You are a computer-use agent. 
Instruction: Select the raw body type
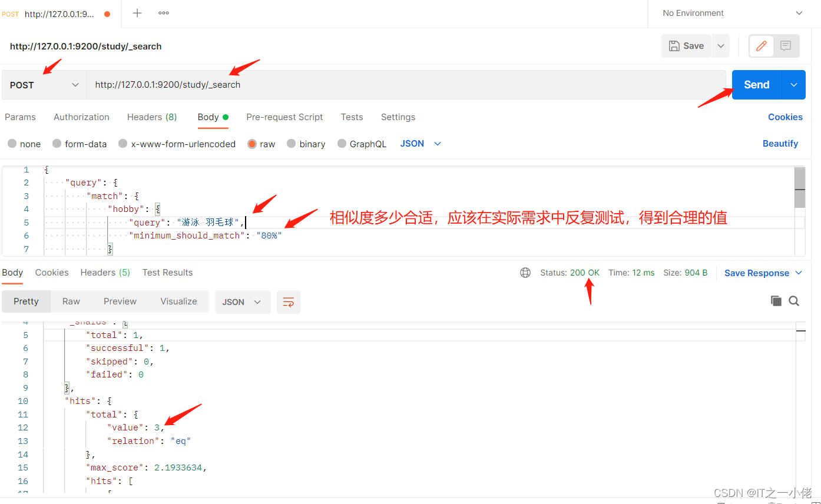coord(261,144)
